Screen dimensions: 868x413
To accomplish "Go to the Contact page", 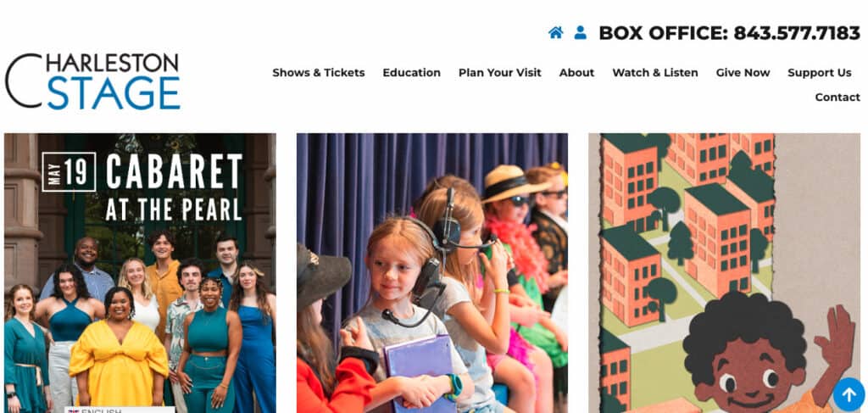I will pos(837,97).
